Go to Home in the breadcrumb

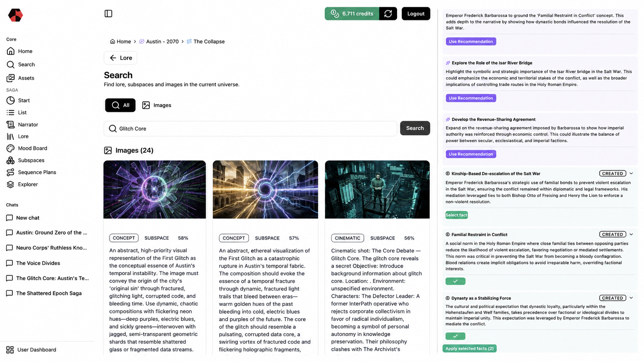point(121,42)
